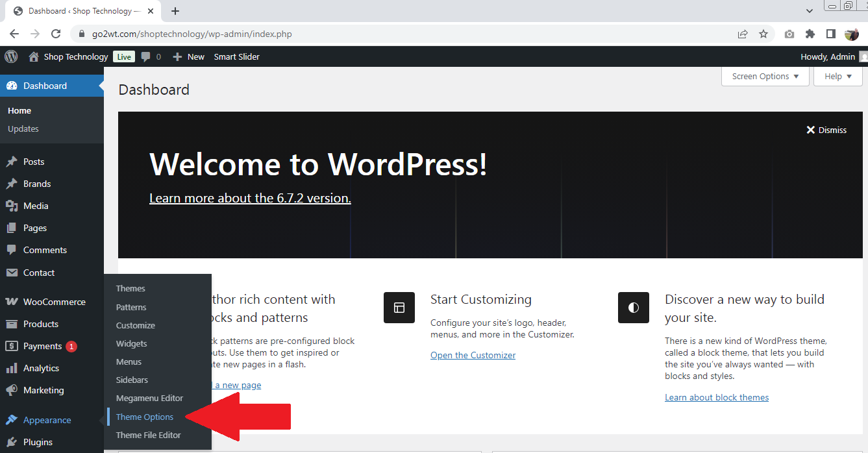Viewport: 868px width, 453px height.
Task: Click New in the admin bar
Action: 196,56
